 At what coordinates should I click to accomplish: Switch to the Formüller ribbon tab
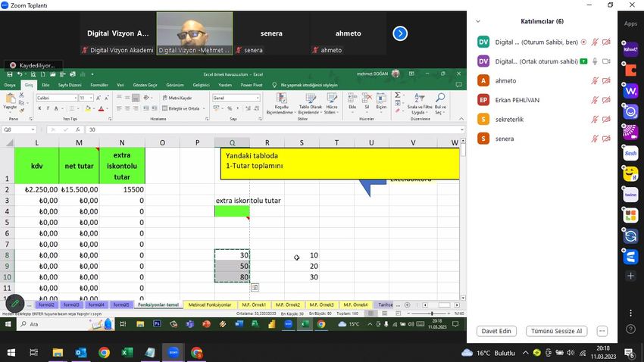click(99, 85)
